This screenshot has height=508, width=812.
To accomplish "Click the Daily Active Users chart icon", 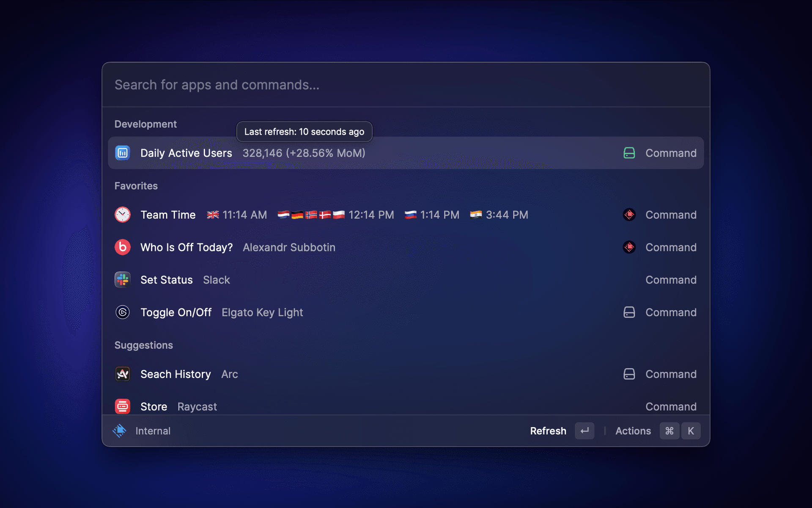I will [123, 153].
